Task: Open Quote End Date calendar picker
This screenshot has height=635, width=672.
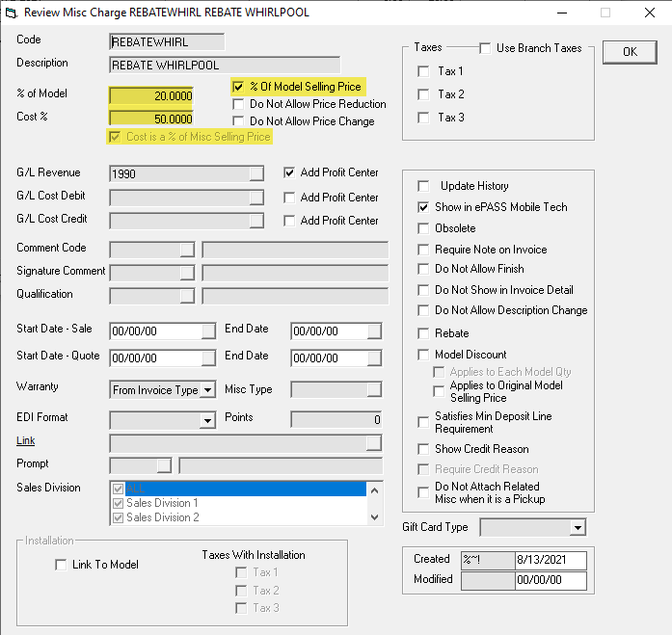Action: [374, 357]
